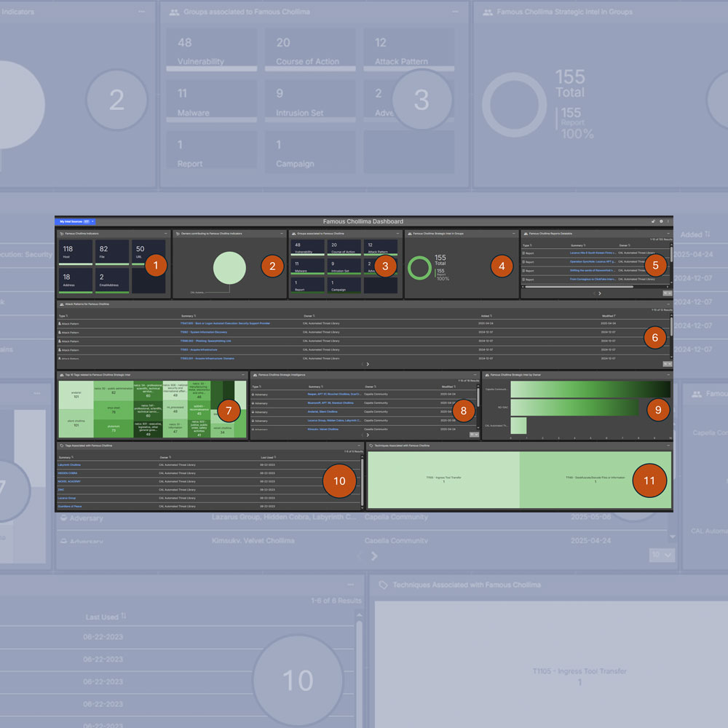Screen dimensions: 728x728
Task: Go to next page of Strategic Intelligence table
Action: point(368,435)
